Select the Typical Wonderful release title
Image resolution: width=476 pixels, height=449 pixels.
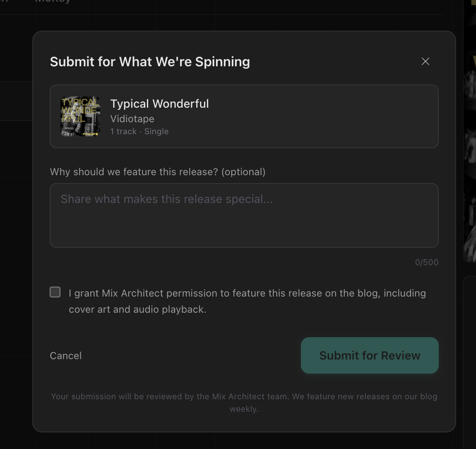(160, 104)
